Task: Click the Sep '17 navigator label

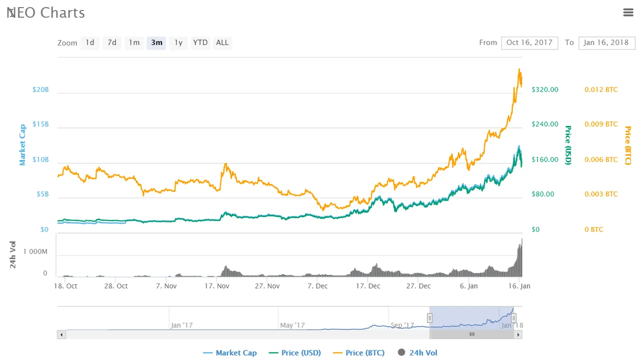Action: click(x=403, y=325)
